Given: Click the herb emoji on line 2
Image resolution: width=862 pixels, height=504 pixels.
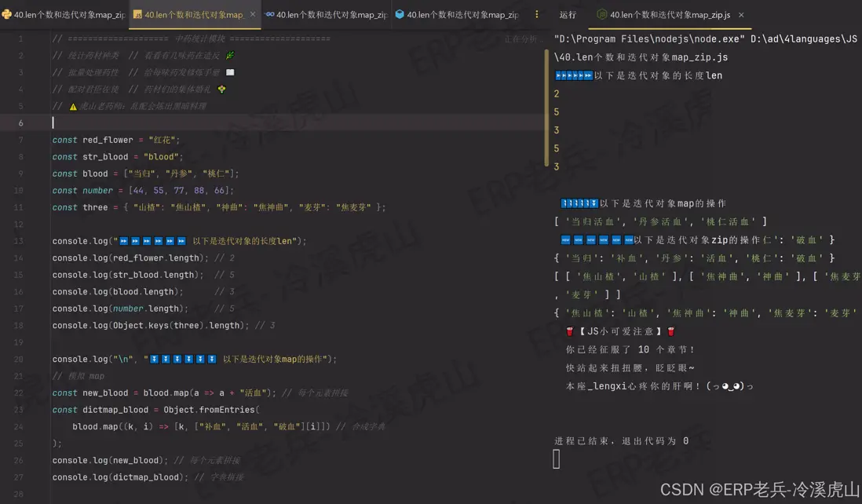Looking at the screenshot, I should pos(230,55).
